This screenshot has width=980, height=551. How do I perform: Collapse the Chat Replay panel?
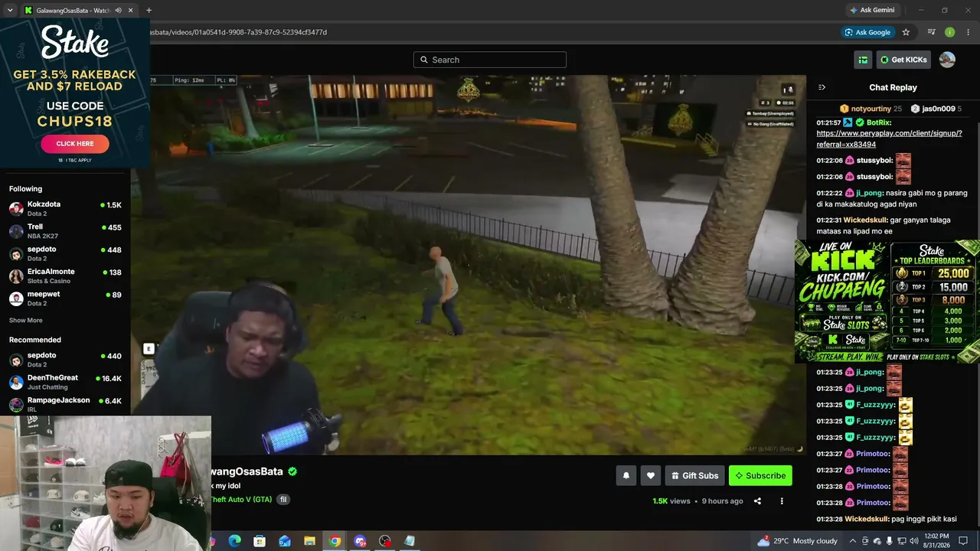coord(822,87)
